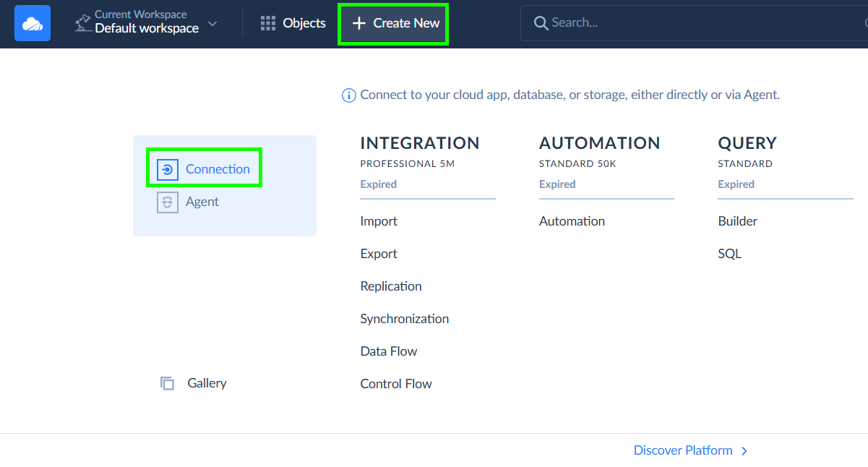Expand the Default workspace dropdown
The width and height of the screenshot is (868, 467).
(x=212, y=24)
